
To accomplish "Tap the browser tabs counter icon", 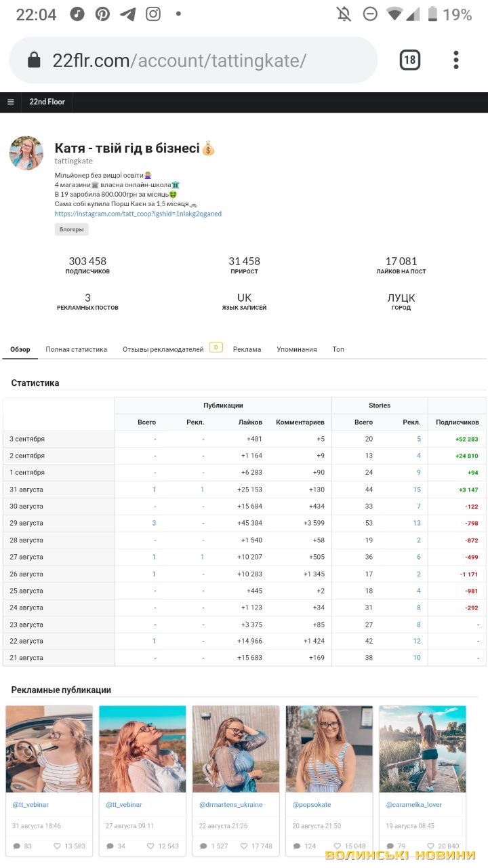I will coord(409,60).
